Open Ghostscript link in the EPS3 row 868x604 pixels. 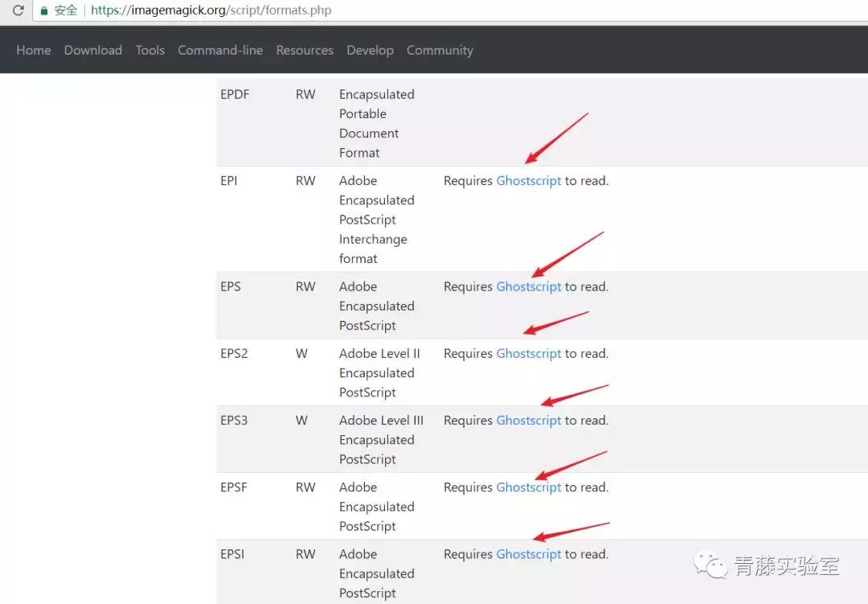pyautogui.click(x=529, y=421)
